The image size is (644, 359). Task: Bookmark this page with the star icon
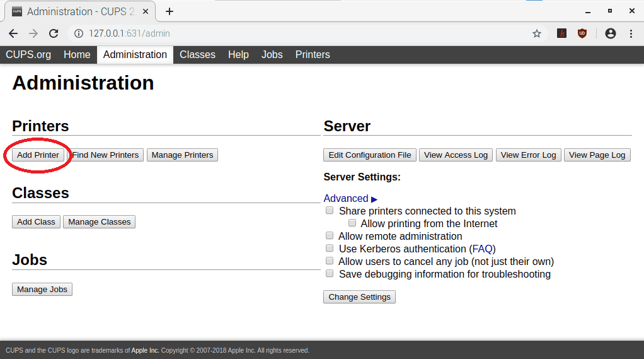[537, 33]
